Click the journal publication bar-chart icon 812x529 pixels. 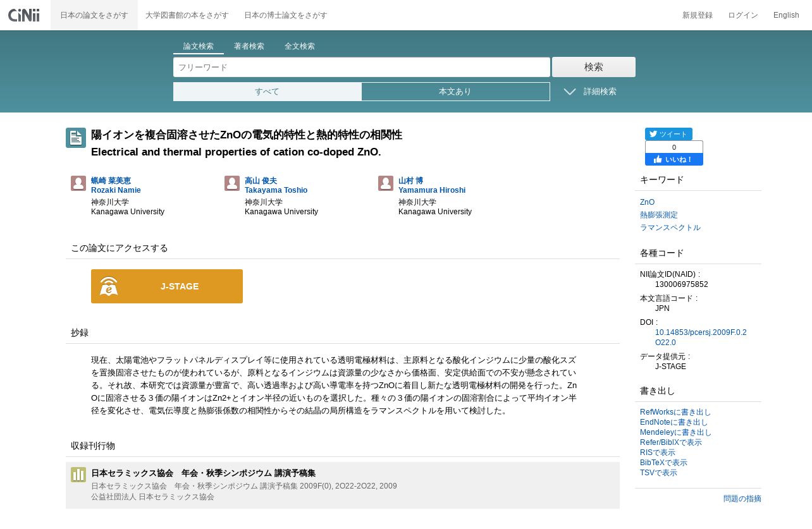coord(78,475)
